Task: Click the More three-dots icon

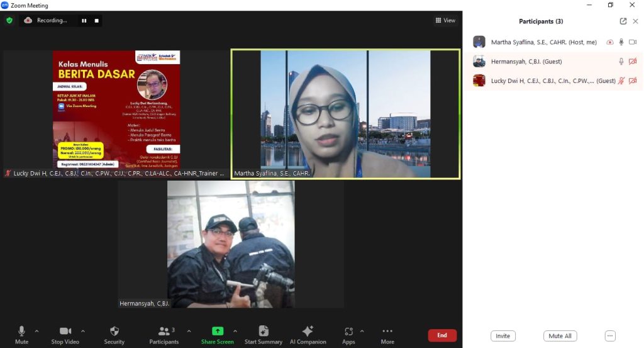Action: [x=387, y=332]
